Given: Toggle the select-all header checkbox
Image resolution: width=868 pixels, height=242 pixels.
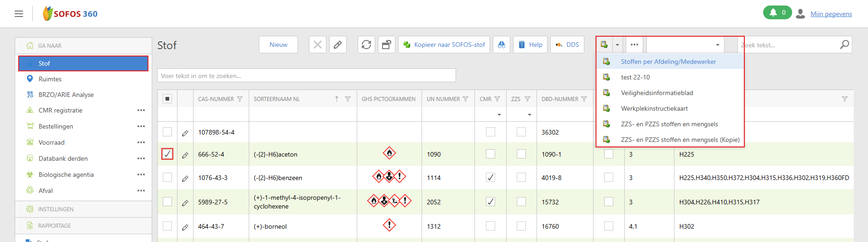Looking at the screenshot, I should coord(167,99).
